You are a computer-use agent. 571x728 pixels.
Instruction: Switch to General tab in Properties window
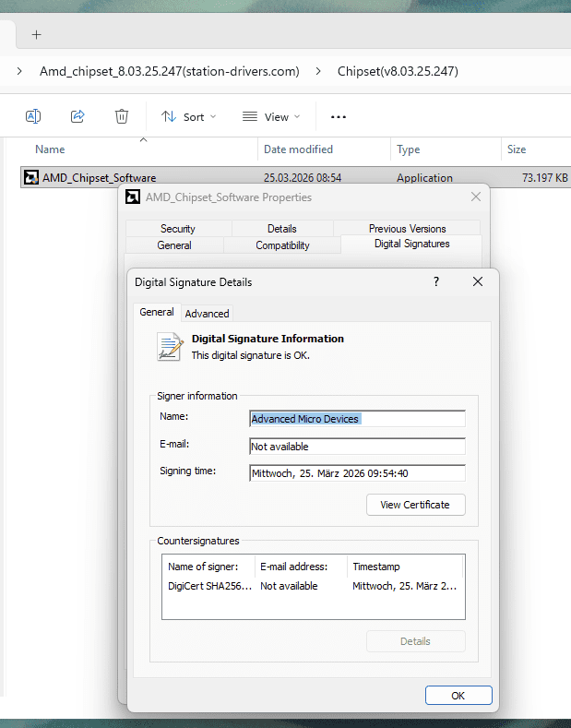174,245
